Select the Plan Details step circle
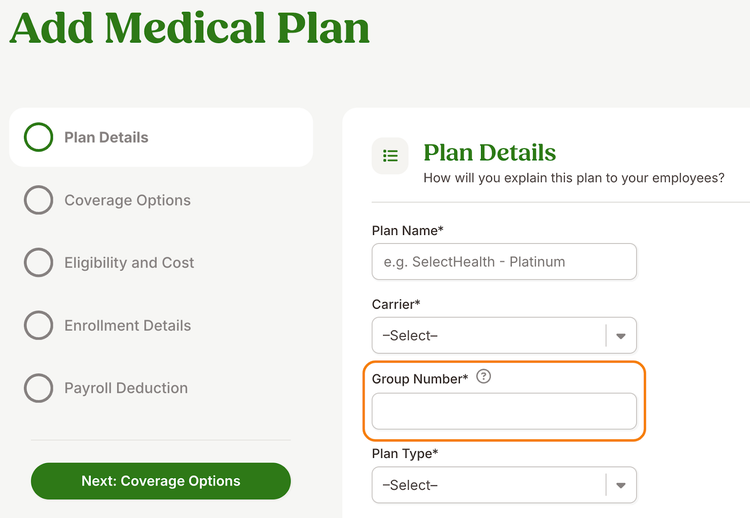This screenshot has height=518, width=750. [38, 137]
